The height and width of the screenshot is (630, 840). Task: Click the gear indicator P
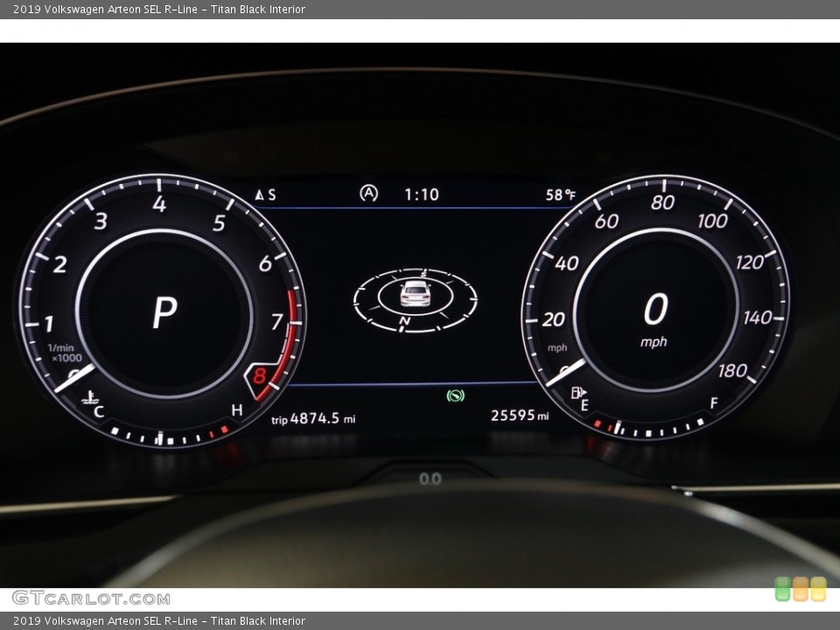[x=164, y=312]
